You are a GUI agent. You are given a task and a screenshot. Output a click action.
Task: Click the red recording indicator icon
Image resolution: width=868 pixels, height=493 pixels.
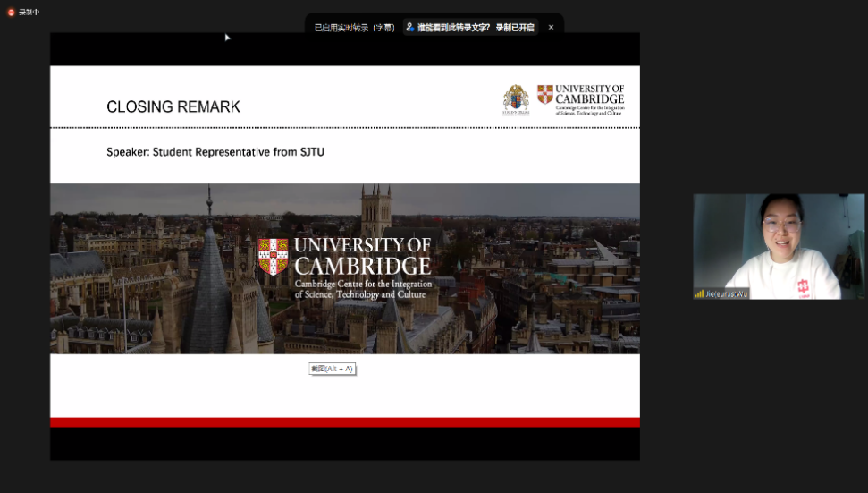[x=11, y=13]
